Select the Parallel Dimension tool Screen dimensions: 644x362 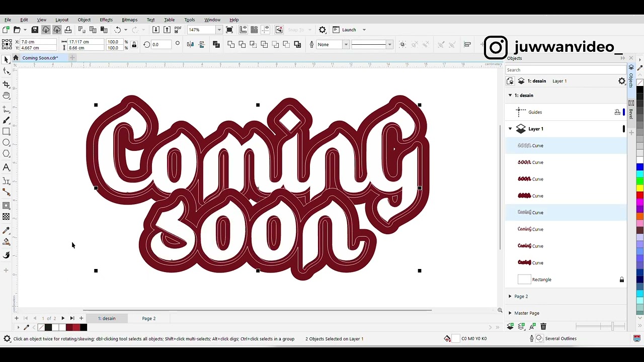click(6, 180)
